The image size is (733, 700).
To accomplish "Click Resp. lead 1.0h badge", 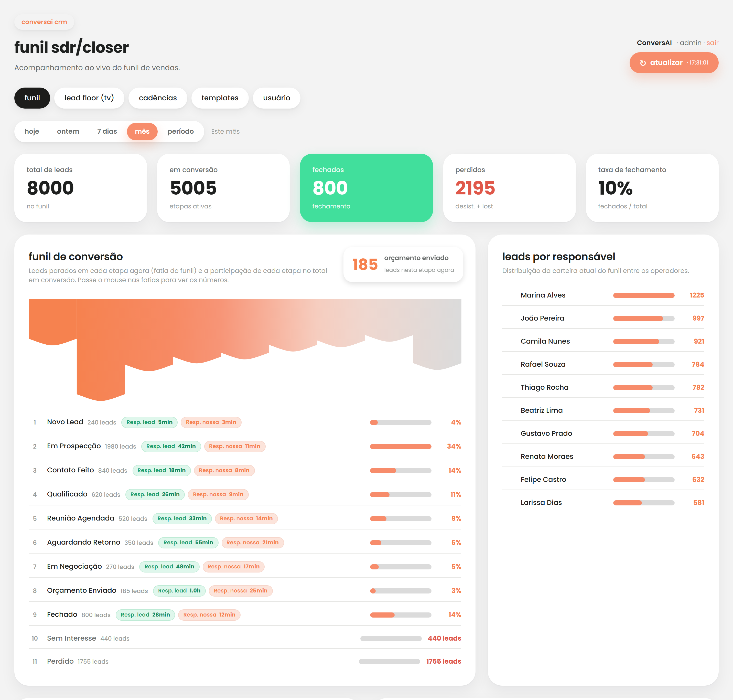I will (x=179, y=591).
